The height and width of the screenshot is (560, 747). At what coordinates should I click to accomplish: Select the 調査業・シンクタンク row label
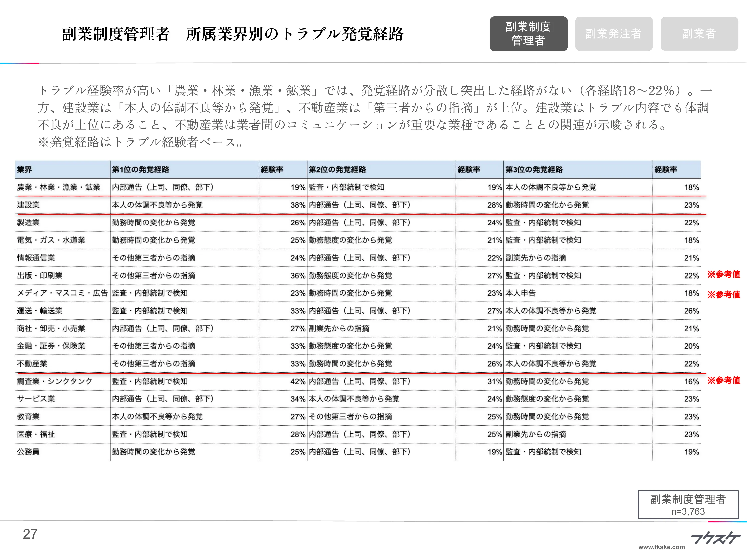coord(55,381)
